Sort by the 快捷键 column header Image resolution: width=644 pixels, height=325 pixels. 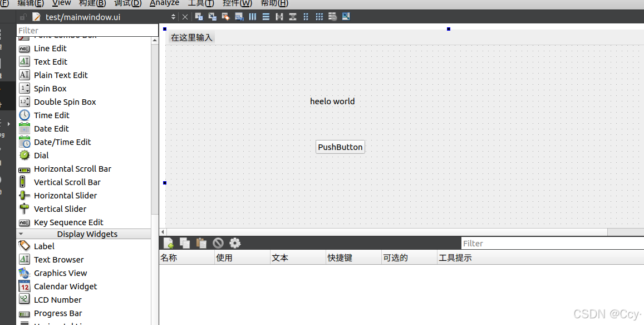353,258
